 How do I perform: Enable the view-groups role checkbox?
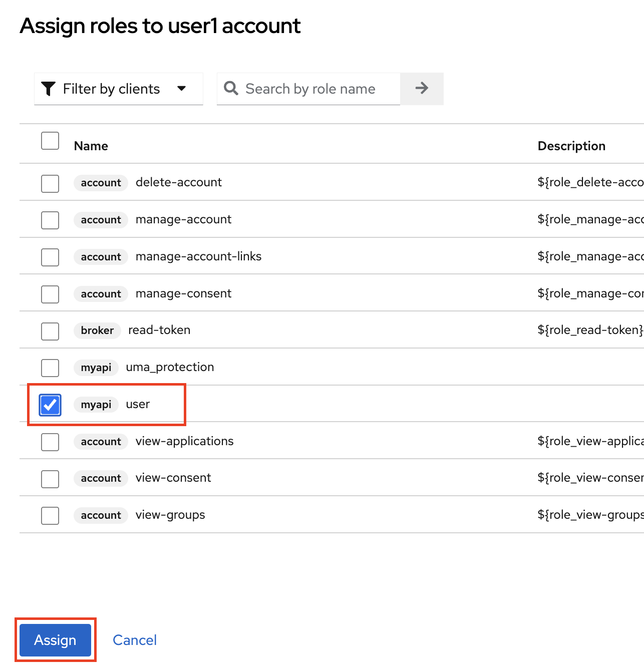pyautogui.click(x=50, y=516)
